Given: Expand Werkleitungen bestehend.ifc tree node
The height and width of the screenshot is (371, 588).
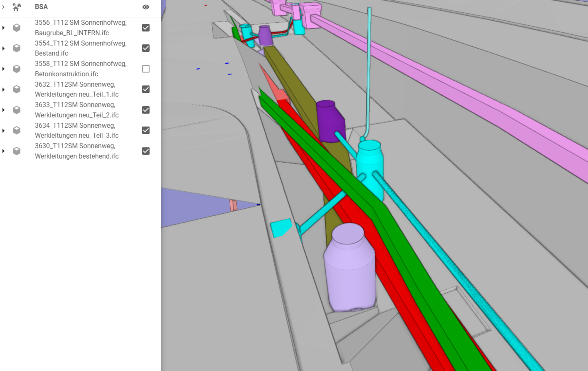Looking at the screenshot, I should click(x=3, y=151).
